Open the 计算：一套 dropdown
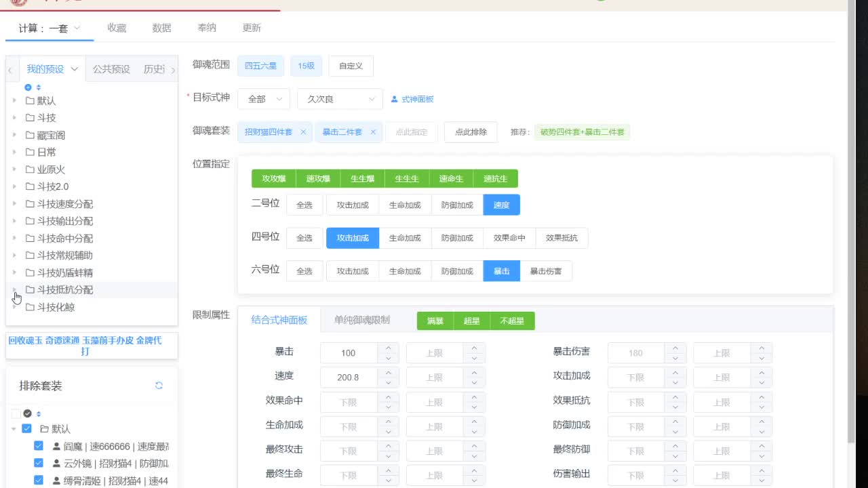This screenshot has width=868, height=488. point(50,28)
